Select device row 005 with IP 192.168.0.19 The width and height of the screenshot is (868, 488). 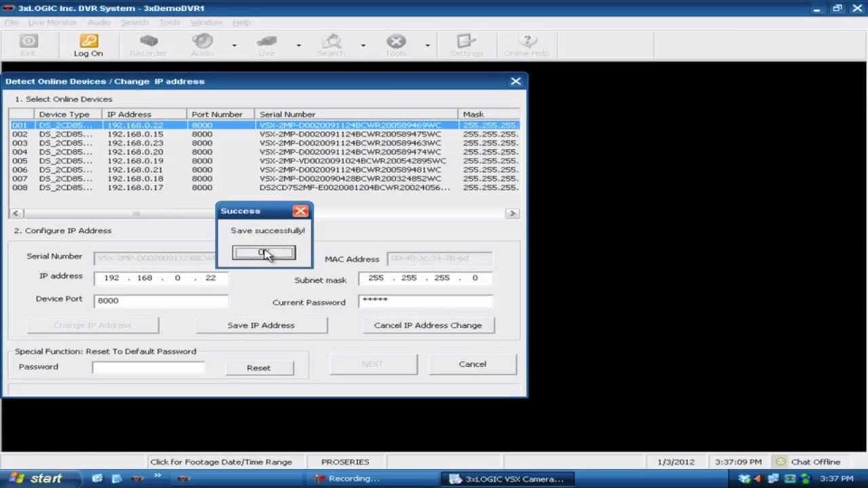tap(264, 161)
